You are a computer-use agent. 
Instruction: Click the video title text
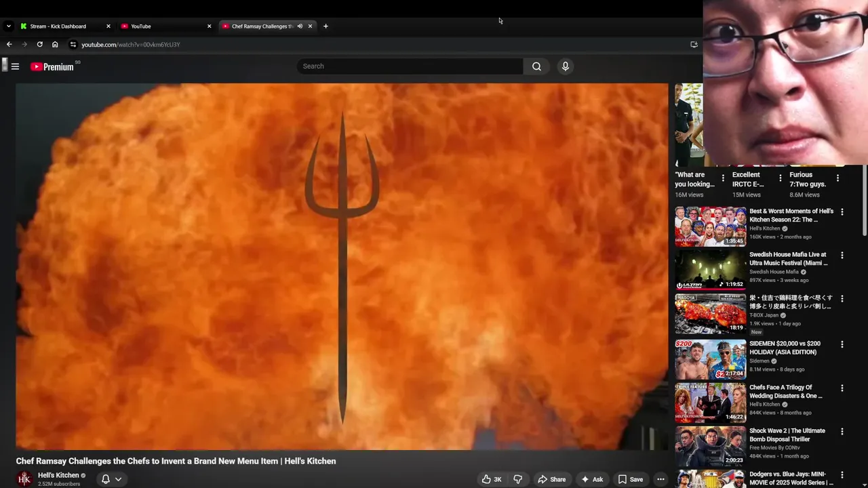tap(176, 461)
